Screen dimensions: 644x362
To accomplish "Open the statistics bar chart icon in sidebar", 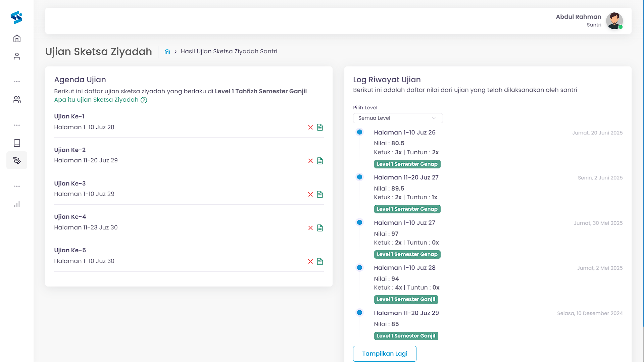I will click(x=17, y=204).
